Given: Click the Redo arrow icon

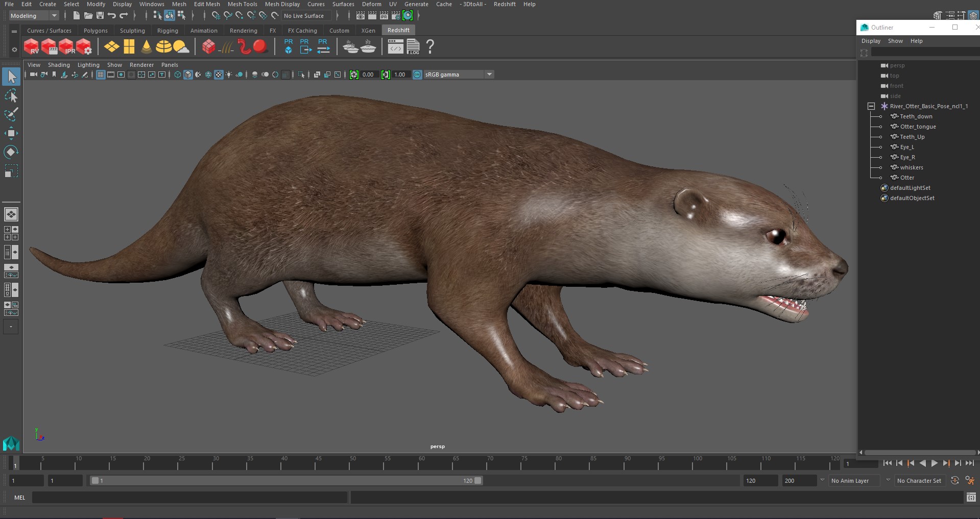Looking at the screenshot, I should pos(124,16).
